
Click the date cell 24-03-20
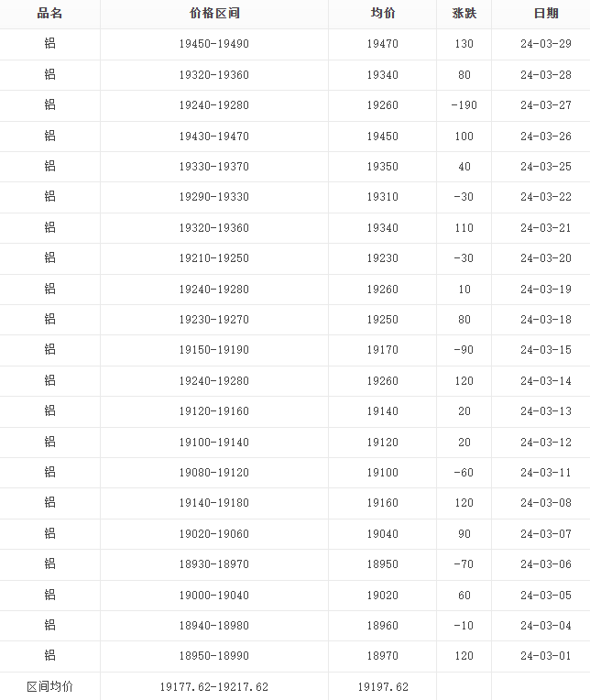pyautogui.click(x=545, y=258)
